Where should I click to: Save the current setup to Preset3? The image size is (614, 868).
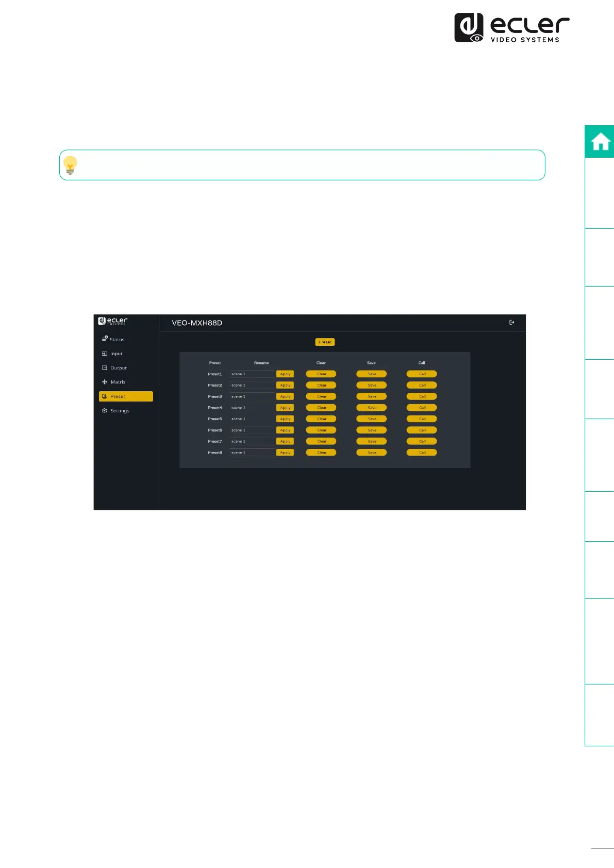tap(372, 396)
